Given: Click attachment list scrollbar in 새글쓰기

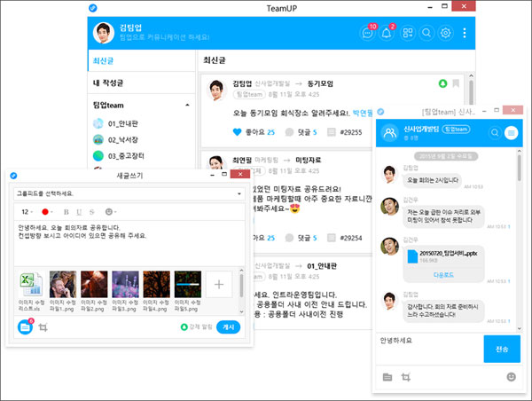Looking at the screenshot, I should tap(241, 285).
